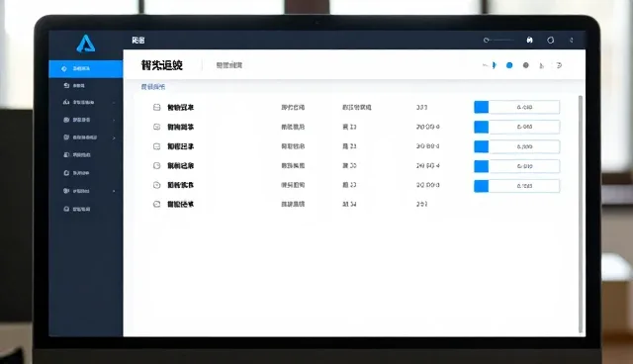
Task: Click the fifth sidebar item's icon
Action: point(66,137)
